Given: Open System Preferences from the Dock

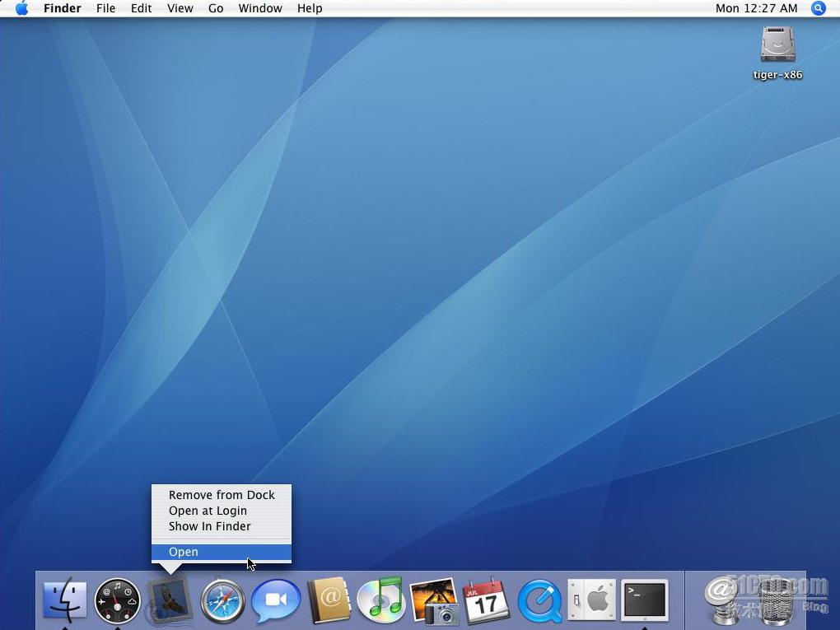Looking at the screenshot, I should (x=592, y=600).
